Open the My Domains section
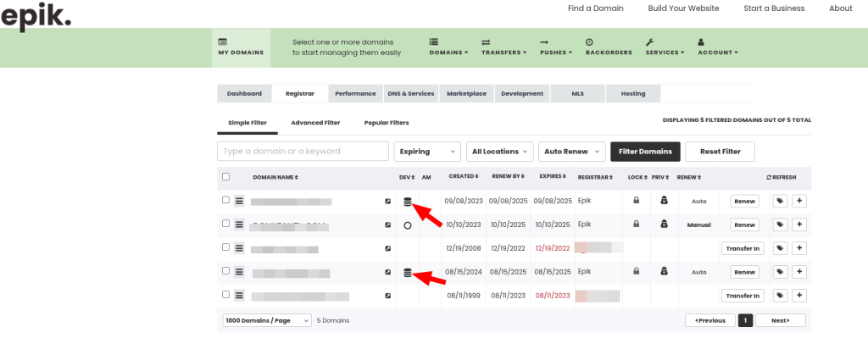This screenshot has width=868, height=338. pos(241,47)
